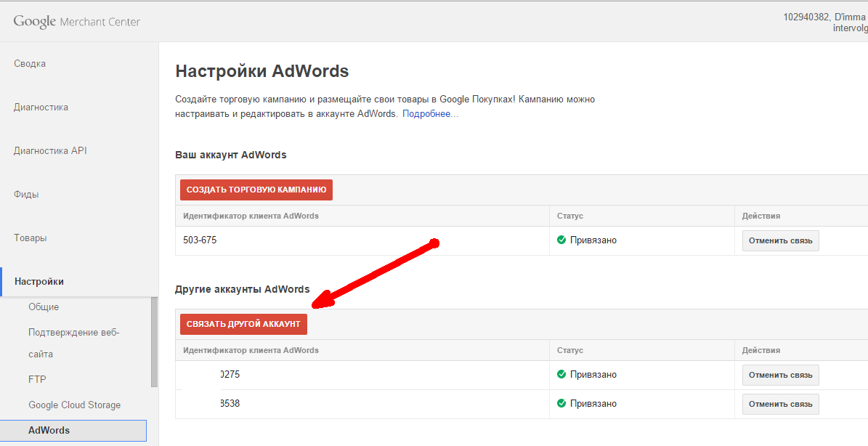Click Создать торговую кампанию button
The height and width of the screenshot is (446, 868).
click(x=256, y=190)
